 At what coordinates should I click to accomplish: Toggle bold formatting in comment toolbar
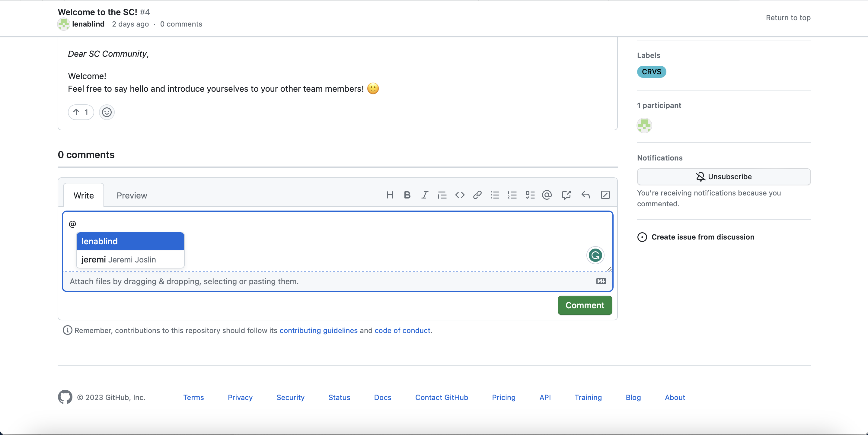tap(407, 195)
